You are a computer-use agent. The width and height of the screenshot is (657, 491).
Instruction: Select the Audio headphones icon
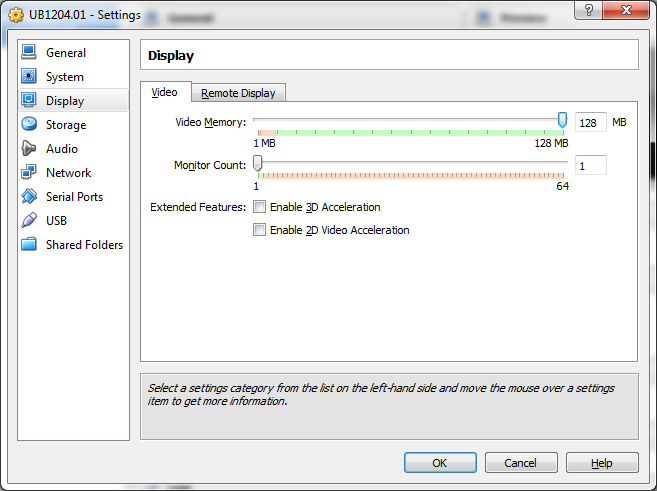28,149
